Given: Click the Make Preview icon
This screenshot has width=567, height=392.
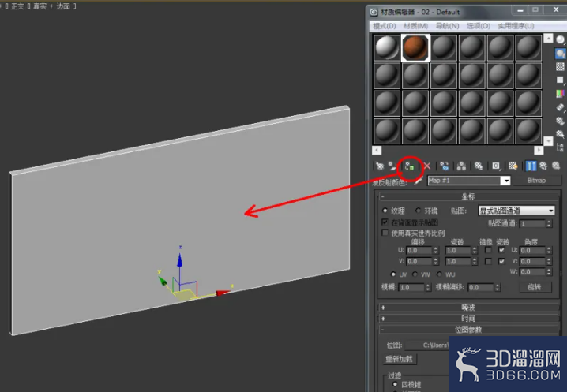Looking at the screenshot, I should 560,107.
